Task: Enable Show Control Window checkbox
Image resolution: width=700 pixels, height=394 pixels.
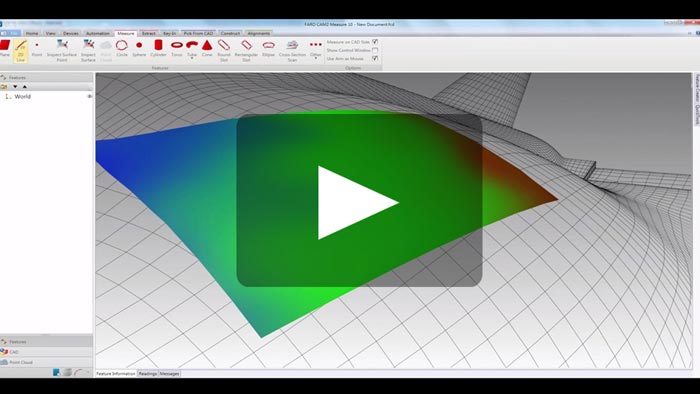Action: [375, 50]
